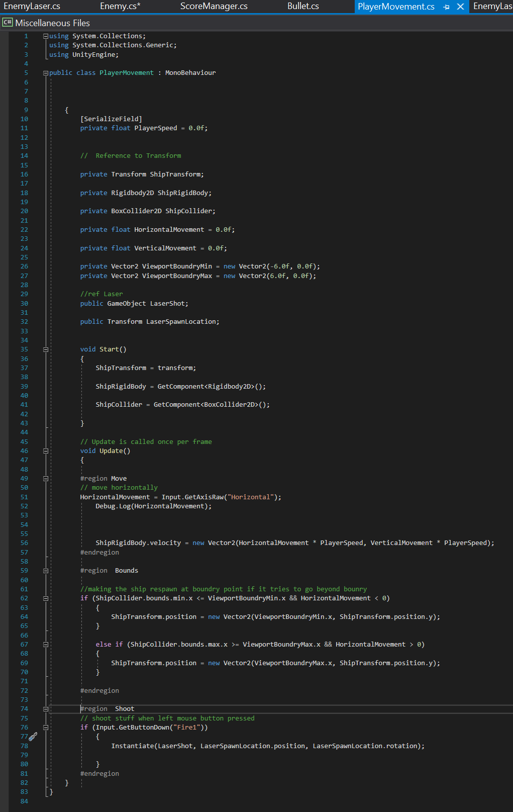The height and width of the screenshot is (812, 513).
Task: Click the C# project icon beside Miscellaneous Files
Action: point(8,23)
